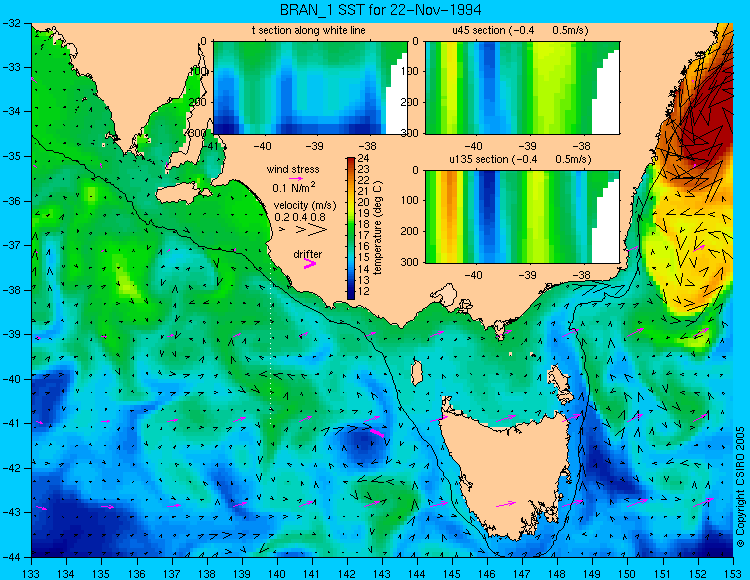This screenshot has height=580, width=750.
Task: Click latitude axis label "-42"
Action: click(x=11, y=468)
